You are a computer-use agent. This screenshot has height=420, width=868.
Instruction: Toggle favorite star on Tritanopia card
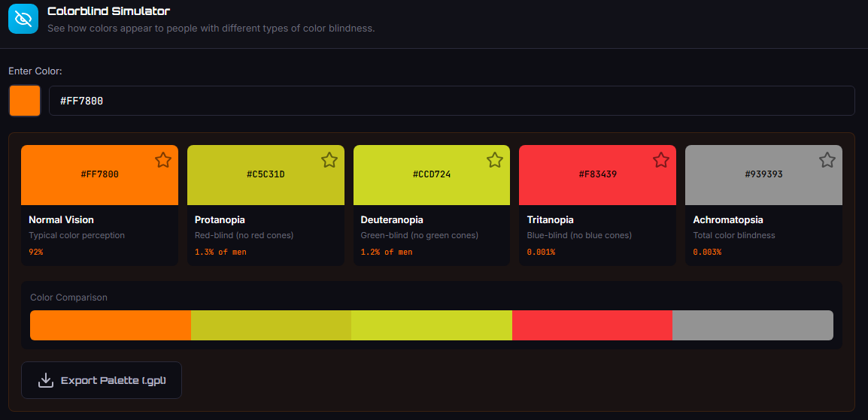[660, 160]
